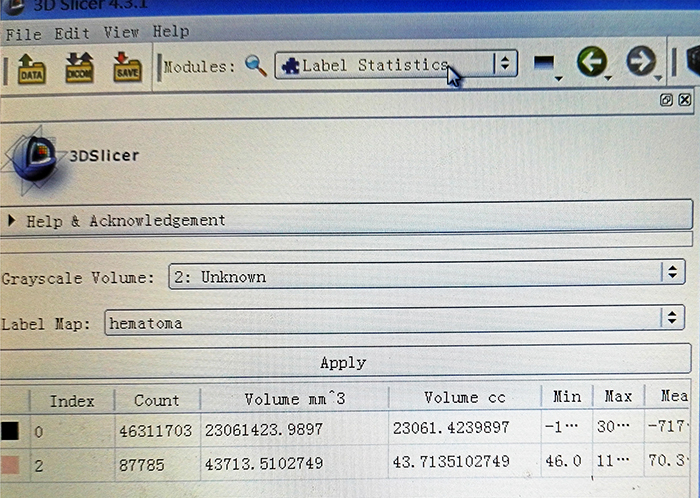Click the module history dropdown icon

(x=548, y=66)
